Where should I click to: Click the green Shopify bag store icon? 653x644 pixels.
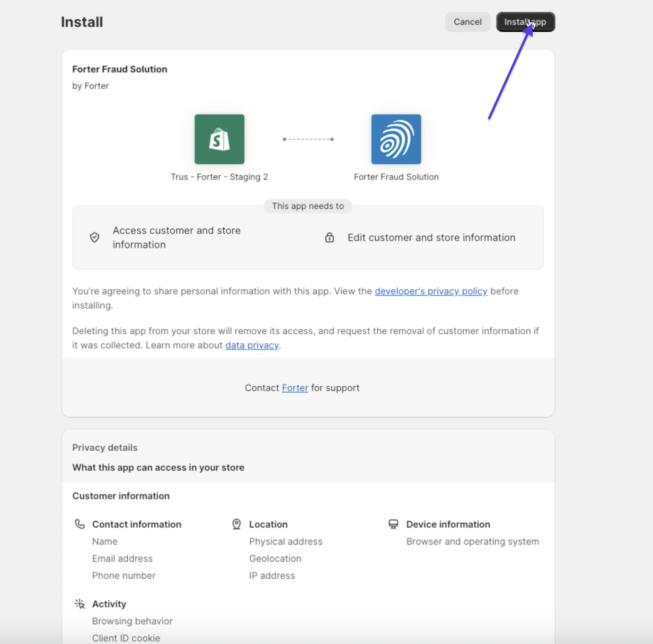pyautogui.click(x=220, y=139)
